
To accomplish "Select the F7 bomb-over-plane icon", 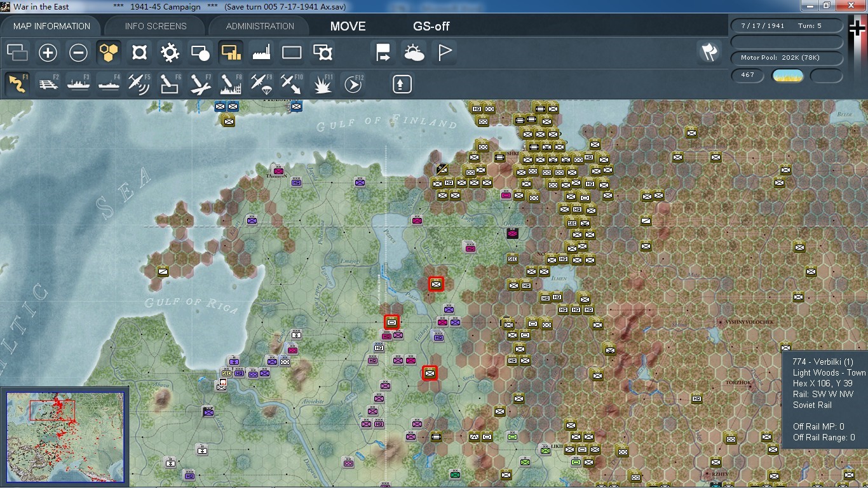I will pyautogui.click(x=200, y=83).
